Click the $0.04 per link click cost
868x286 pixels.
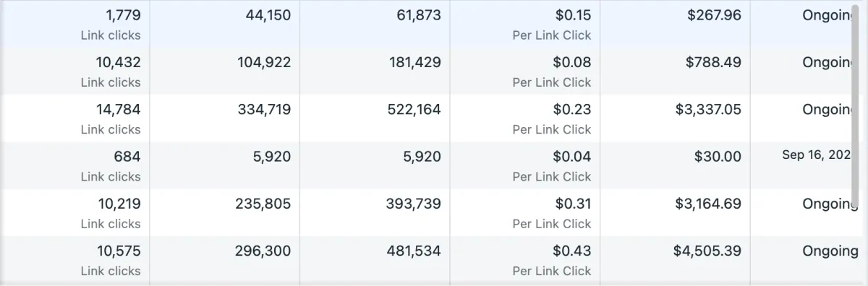[x=524, y=165]
